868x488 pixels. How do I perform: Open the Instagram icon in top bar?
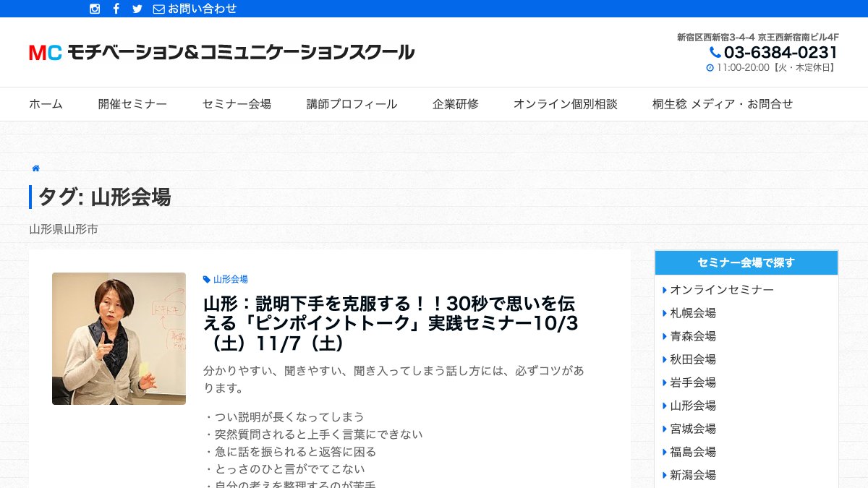click(x=95, y=9)
